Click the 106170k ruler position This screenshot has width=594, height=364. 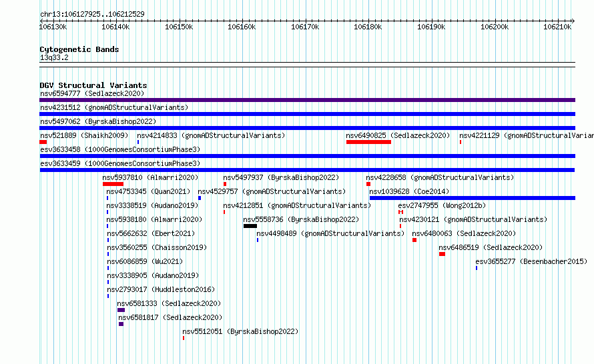[x=305, y=27]
